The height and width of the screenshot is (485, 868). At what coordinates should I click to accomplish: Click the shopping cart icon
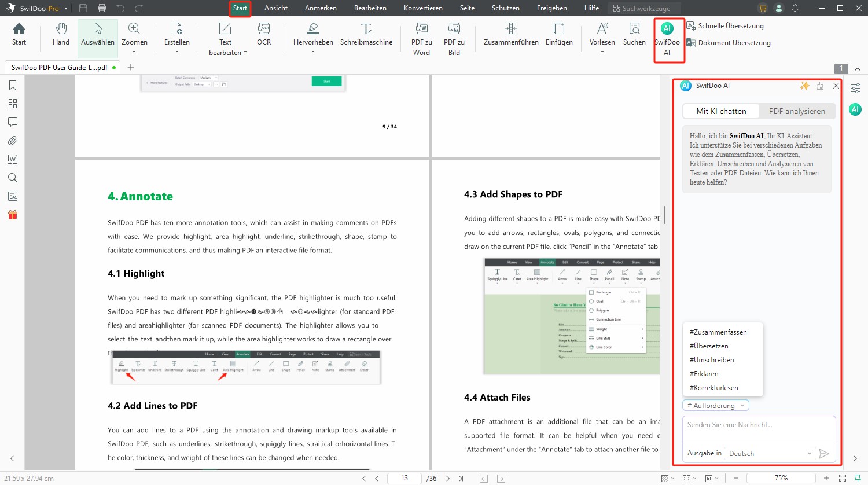click(763, 8)
